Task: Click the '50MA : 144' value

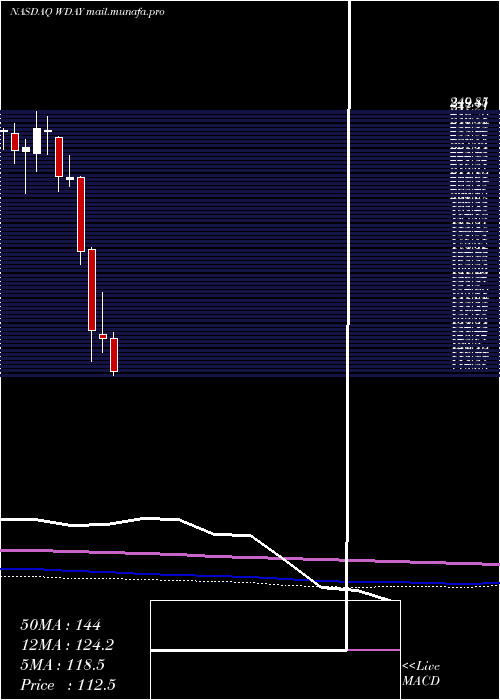Action: (61, 625)
